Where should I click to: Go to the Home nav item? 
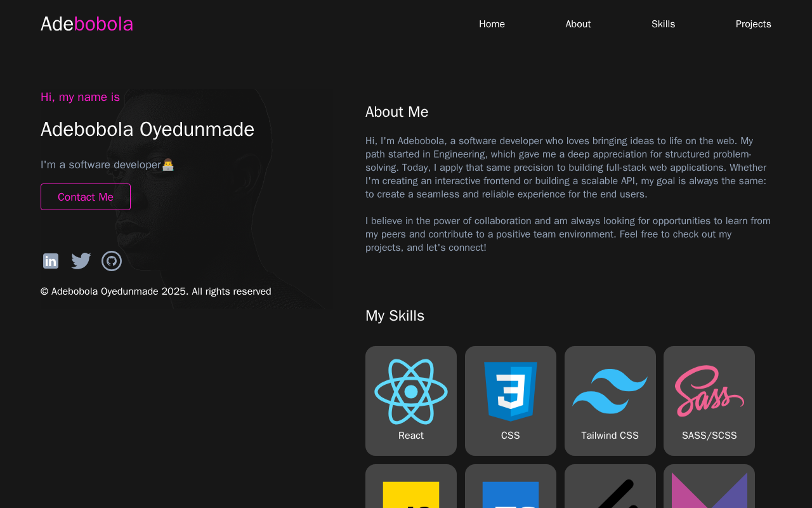tap(492, 24)
